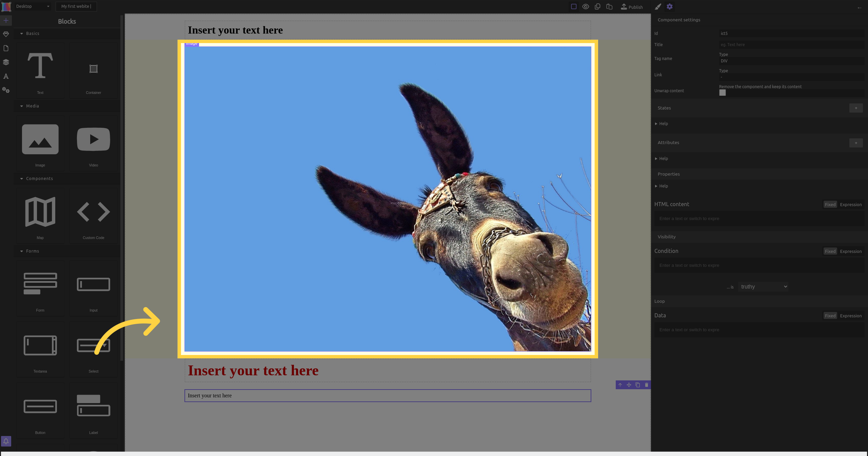Expand Help under Attributes
This screenshot has width=868, height=456.
click(x=662, y=159)
